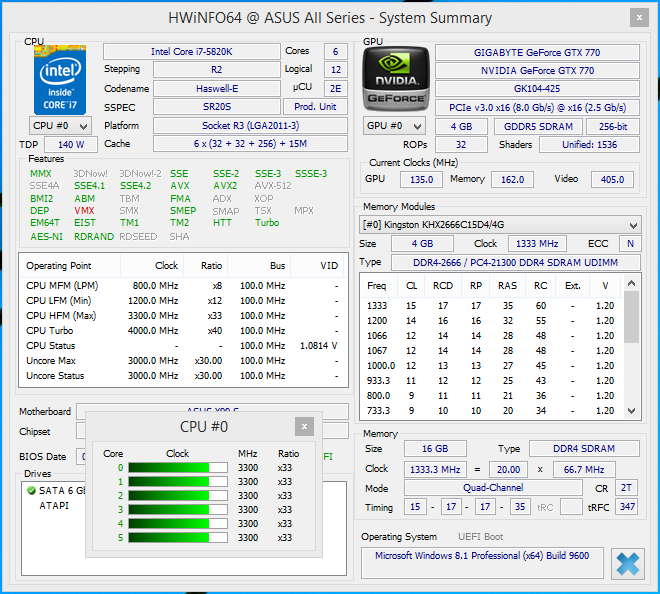Click the red VMX feature label

click(x=84, y=210)
